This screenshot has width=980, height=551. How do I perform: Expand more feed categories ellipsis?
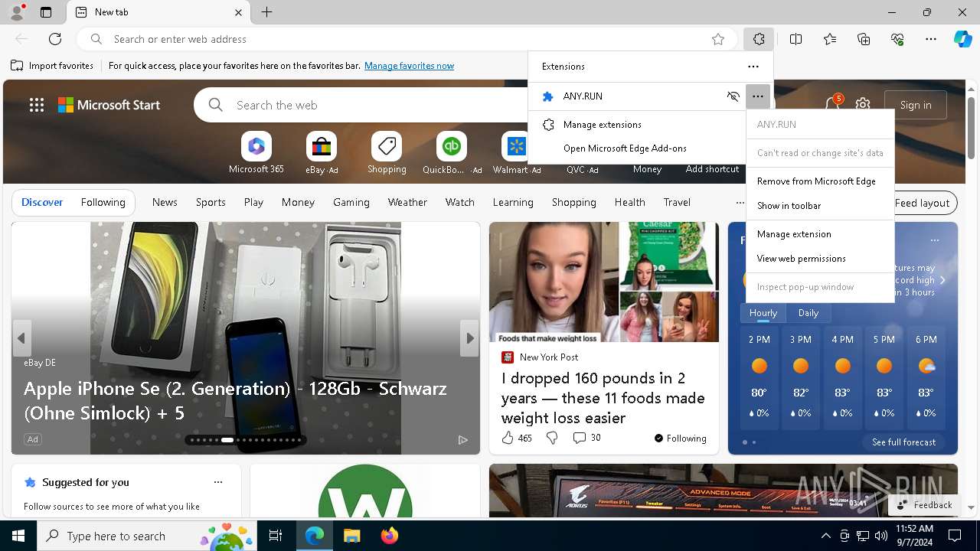point(740,203)
